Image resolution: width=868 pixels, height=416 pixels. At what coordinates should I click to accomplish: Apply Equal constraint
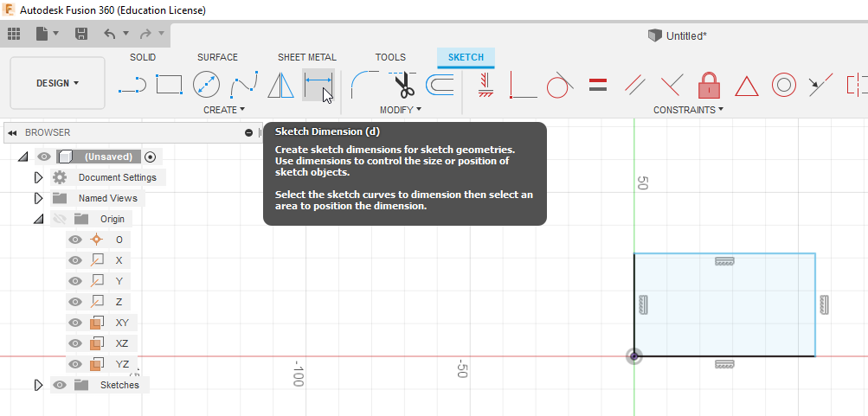tap(598, 85)
